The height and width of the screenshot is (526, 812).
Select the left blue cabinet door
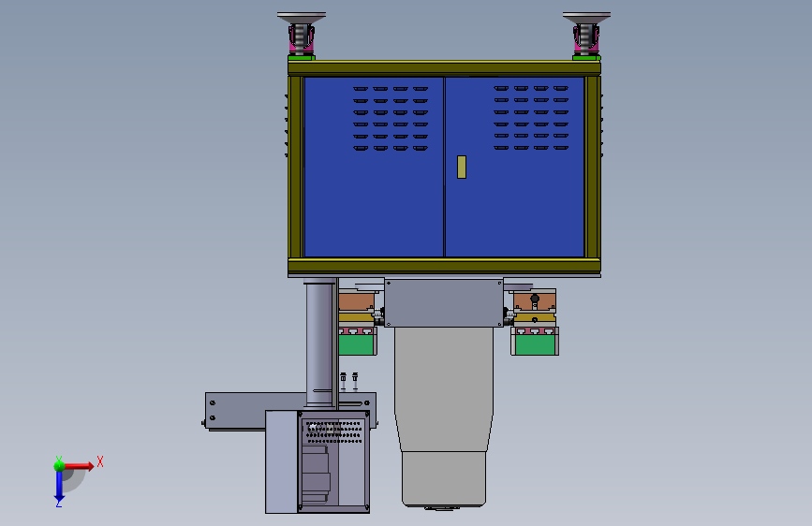click(x=374, y=167)
